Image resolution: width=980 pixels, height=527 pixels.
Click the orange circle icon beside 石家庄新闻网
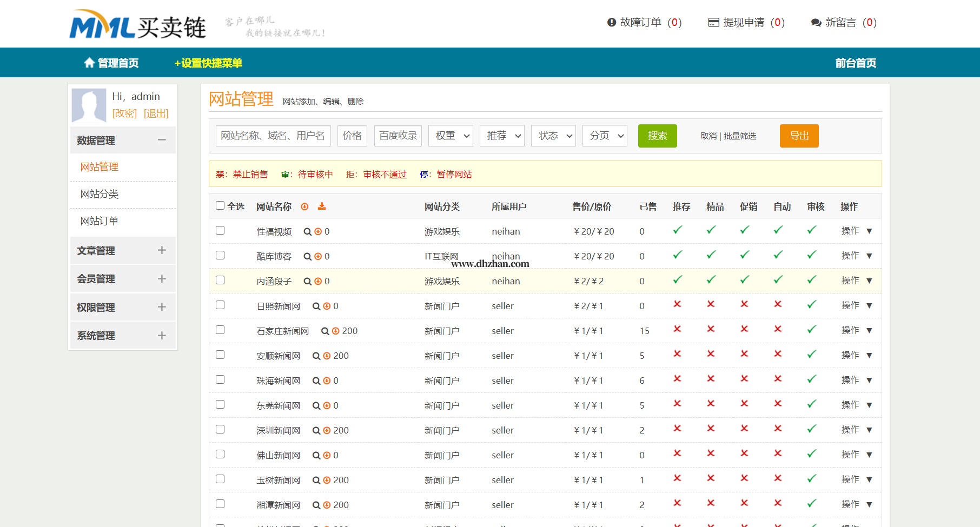335,331
